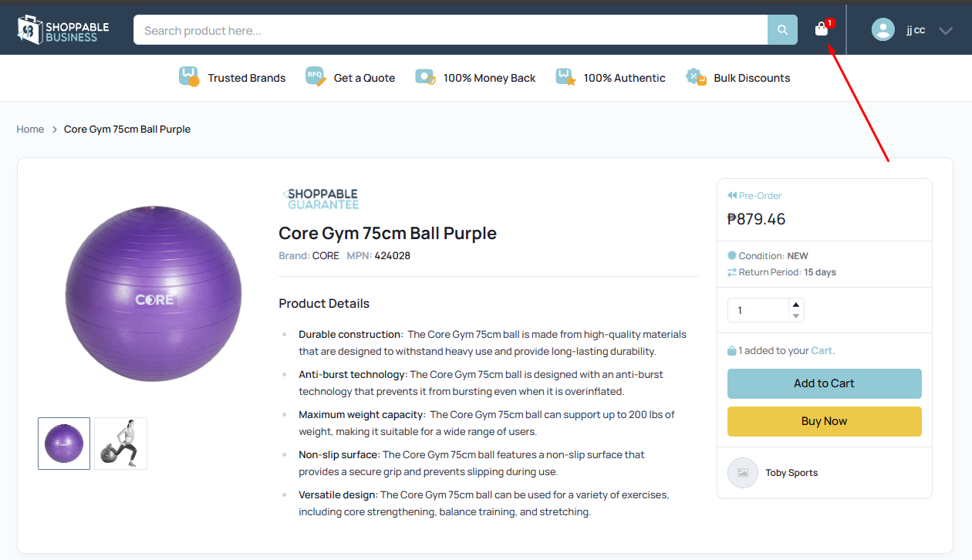Viewport: 972px width, 560px height.
Task: Click the MPN value 424028
Action: pyautogui.click(x=393, y=255)
